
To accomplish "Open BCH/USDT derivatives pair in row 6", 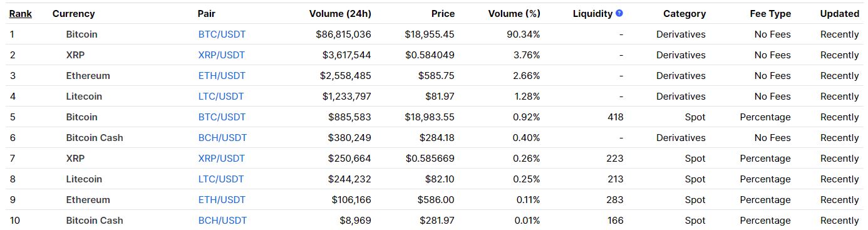I will coord(222,138).
